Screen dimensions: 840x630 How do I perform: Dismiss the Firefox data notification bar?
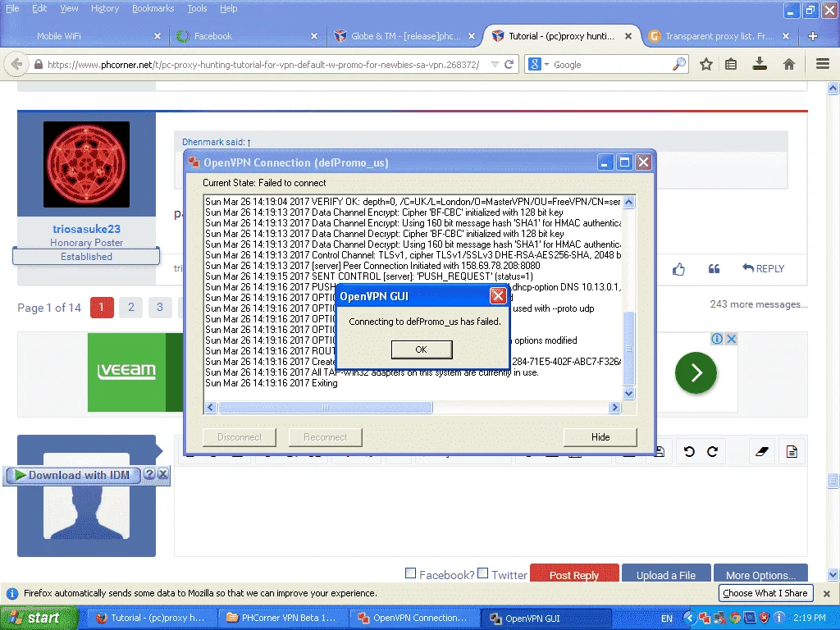[827, 594]
